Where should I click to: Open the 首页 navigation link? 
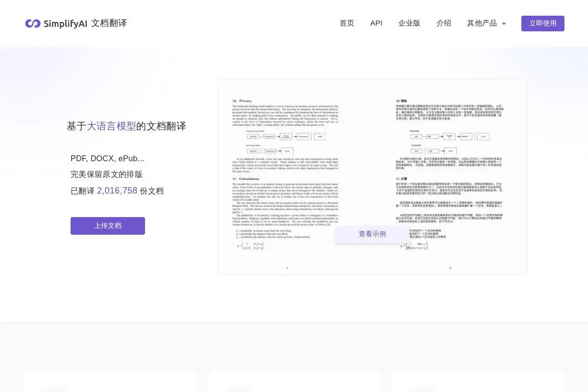click(347, 23)
